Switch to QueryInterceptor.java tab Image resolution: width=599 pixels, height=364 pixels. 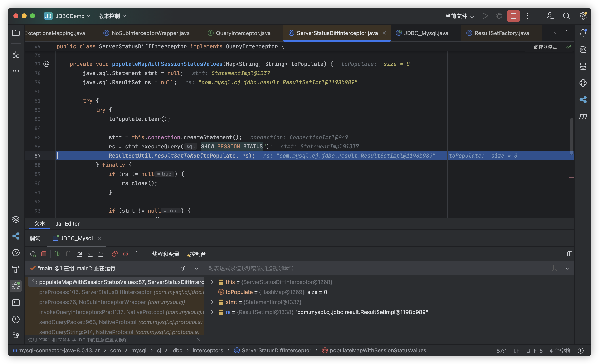239,33
